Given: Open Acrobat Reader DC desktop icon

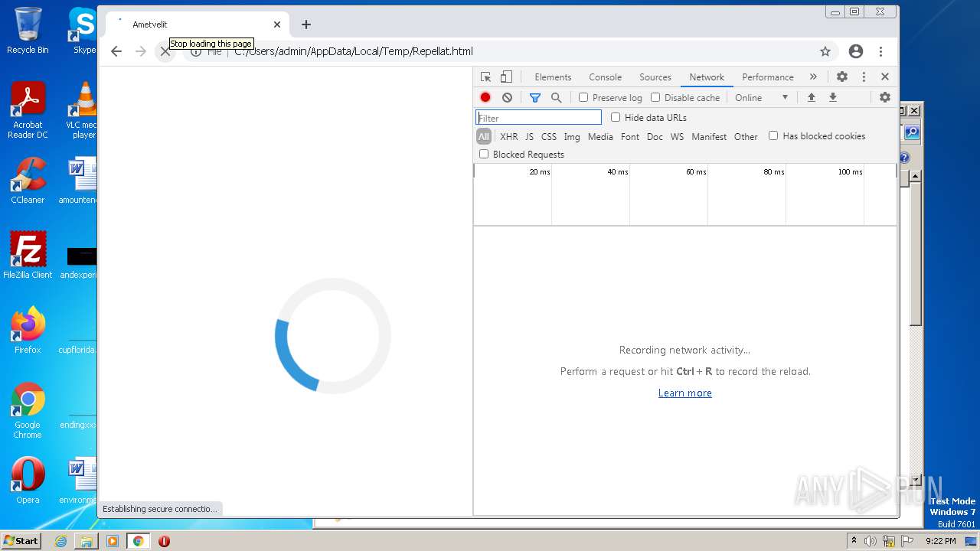Looking at the screenshot, I should pyautogui.click(x=28, y=111).
